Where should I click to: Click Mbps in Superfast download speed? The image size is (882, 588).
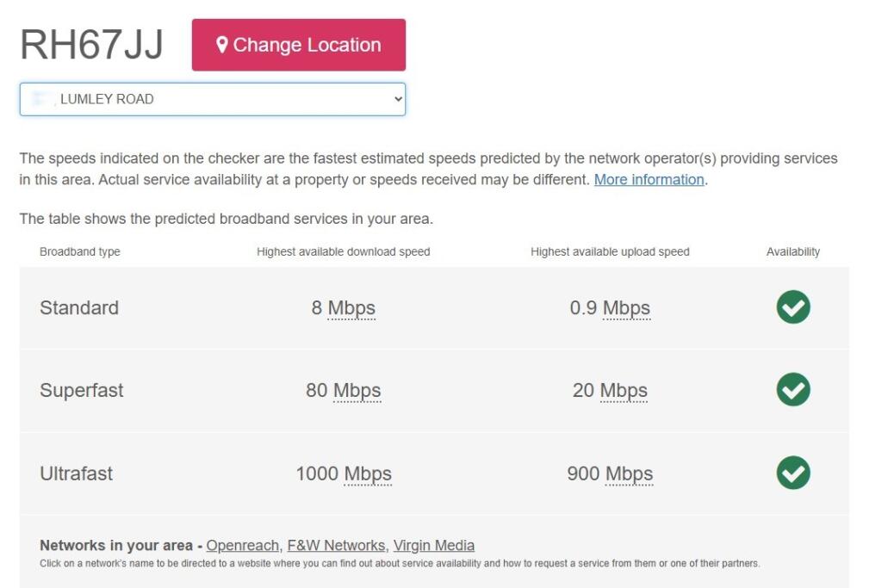[x=357, y=391]
